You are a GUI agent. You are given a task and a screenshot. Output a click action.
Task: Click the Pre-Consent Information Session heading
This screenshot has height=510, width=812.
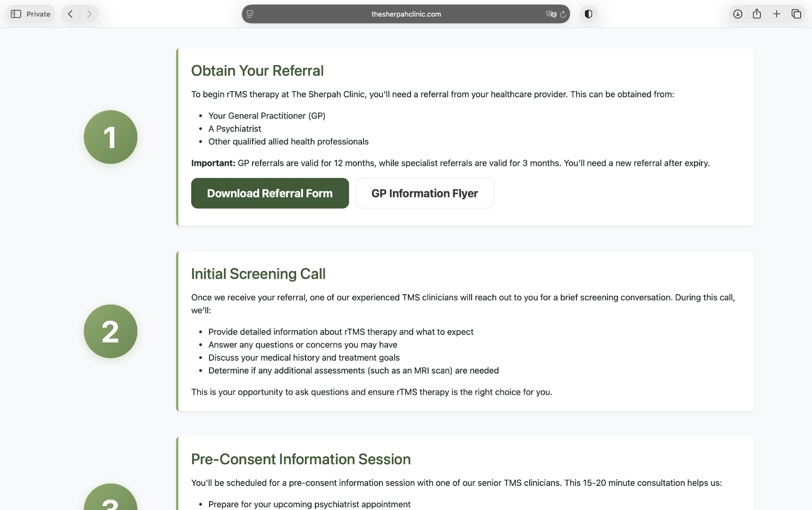coord(301,459)
